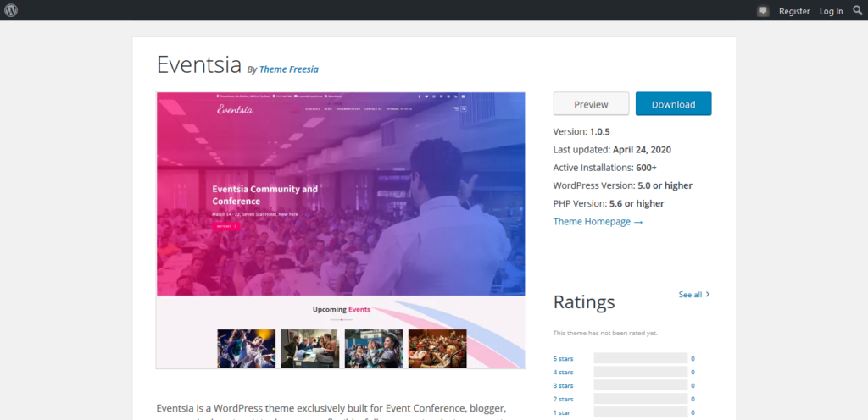Viewport: 868px width, 420px height.
Task: Filter reviews by 1 star
Action: 561,412
